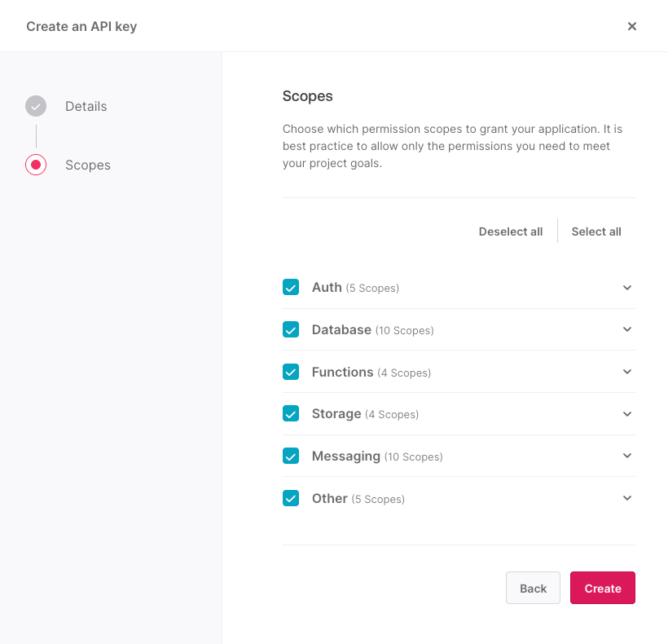Uncheck the Messaging scopes checkbox
The width and height of the screenshot is (668, 644).
(291, 456)
